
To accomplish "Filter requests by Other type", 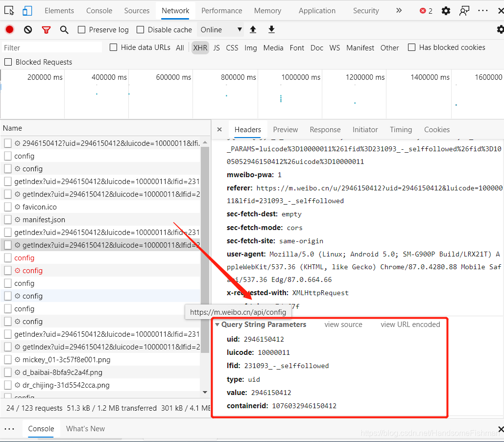I will 389,48.
